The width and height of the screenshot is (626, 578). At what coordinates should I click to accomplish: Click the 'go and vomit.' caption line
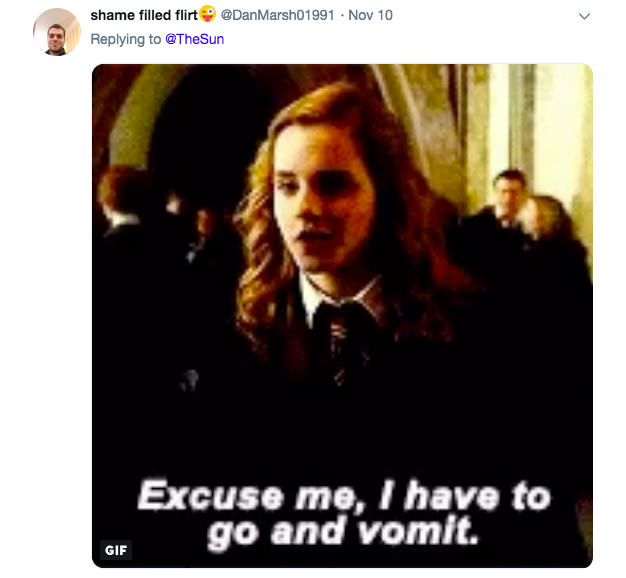[343, 532]
